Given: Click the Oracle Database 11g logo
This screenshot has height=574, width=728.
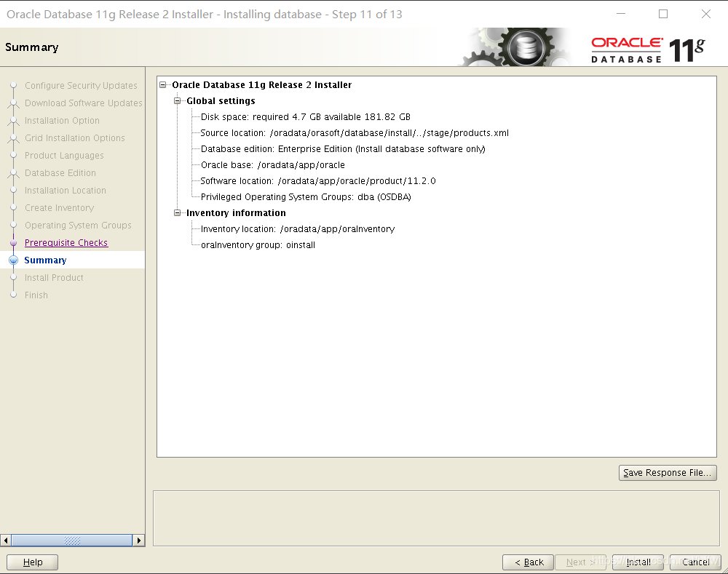Looking at the screenshot, I should pos(648,49).
